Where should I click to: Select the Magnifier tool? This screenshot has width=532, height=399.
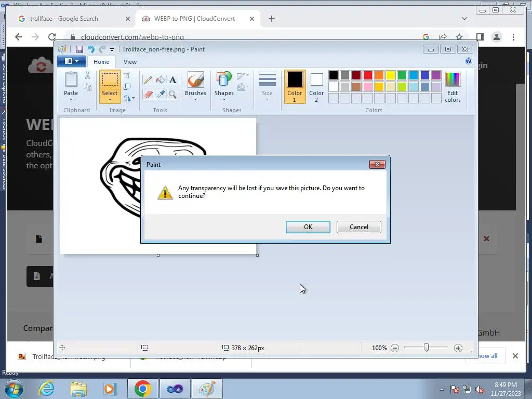coord(172,95)
